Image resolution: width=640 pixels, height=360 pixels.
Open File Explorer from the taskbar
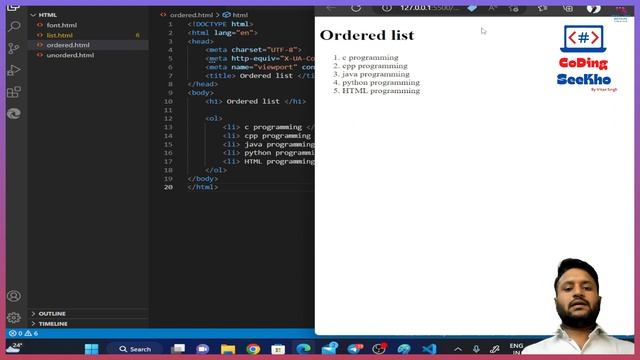point(228,349)
